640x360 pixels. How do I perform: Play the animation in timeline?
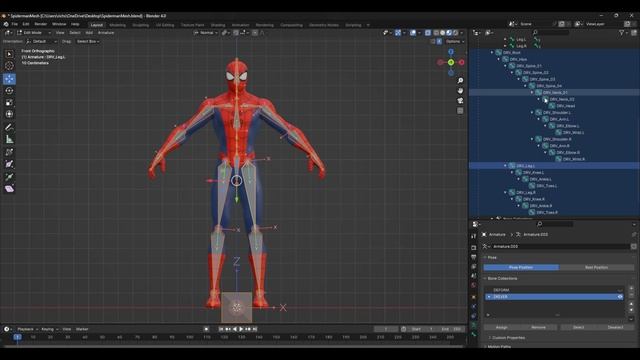pyautogui.click(x=241, y=329)
